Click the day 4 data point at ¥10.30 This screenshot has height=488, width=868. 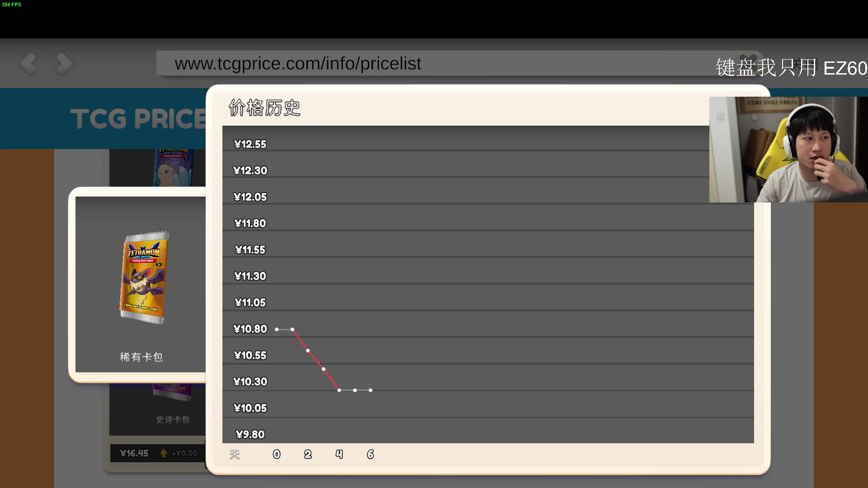pos(339,390)
